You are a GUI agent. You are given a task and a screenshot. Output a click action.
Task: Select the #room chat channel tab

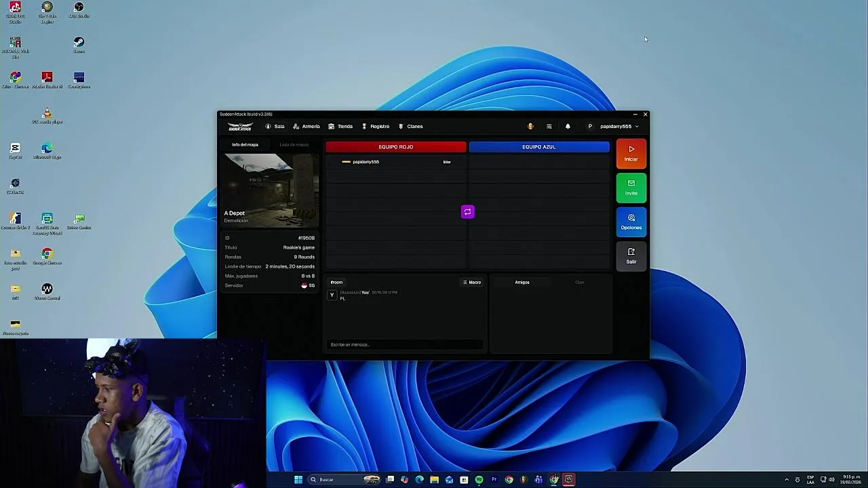336,282
